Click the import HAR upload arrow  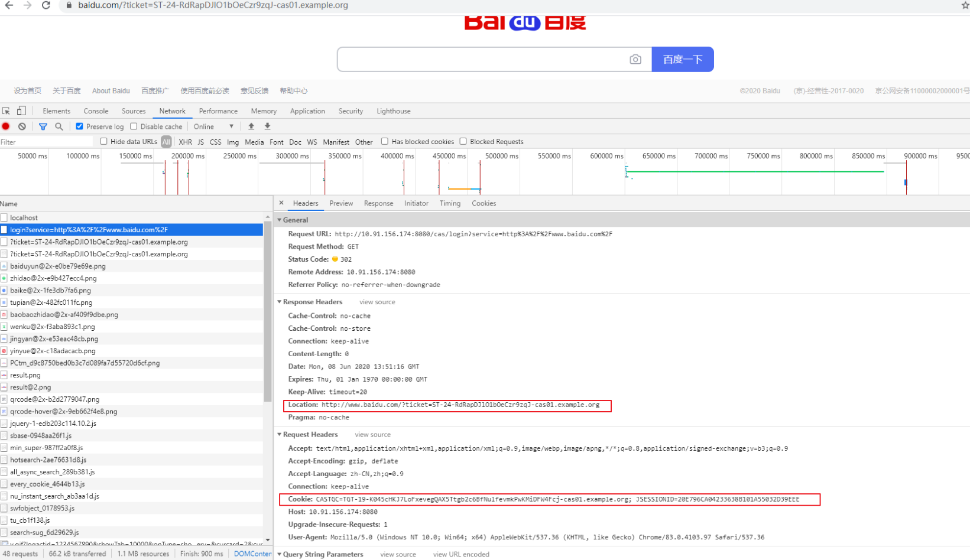pos(251,126)
